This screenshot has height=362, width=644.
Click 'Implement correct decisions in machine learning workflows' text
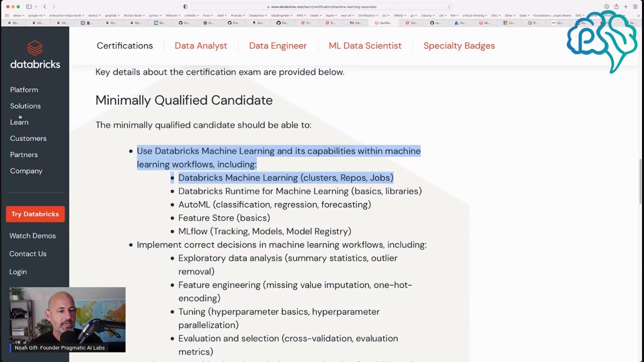point(282,245)
